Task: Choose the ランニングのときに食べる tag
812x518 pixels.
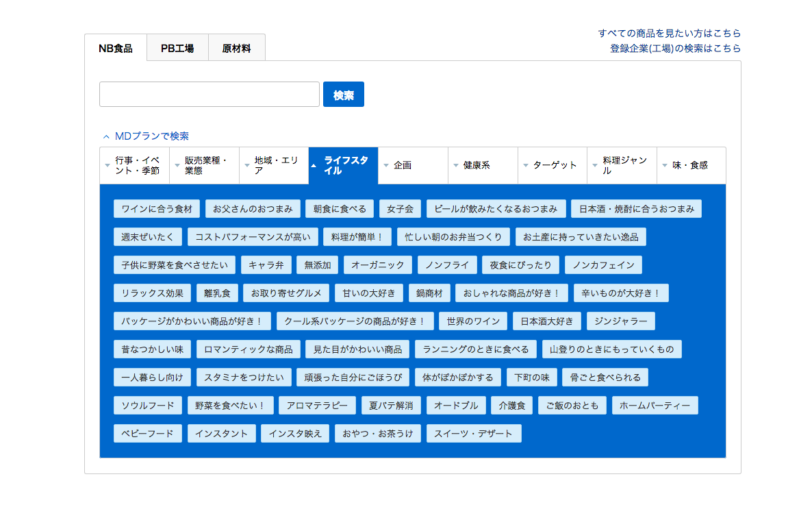Action: (475, 349)
